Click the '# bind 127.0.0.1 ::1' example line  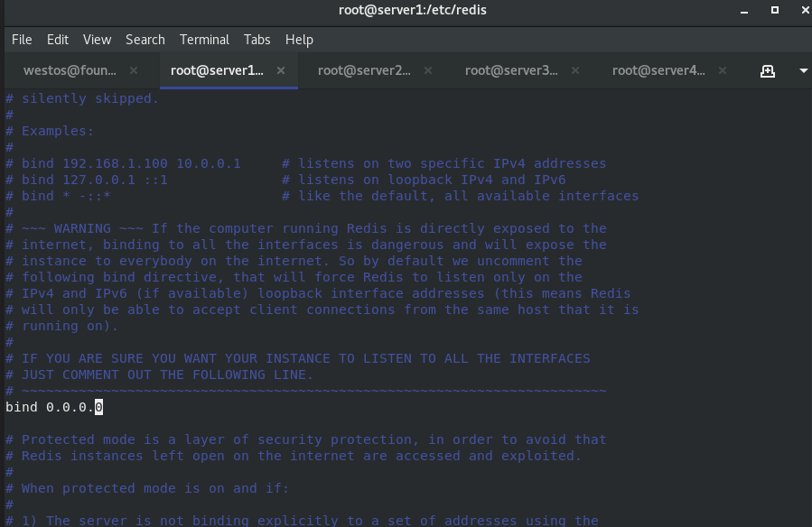click(285, 180)
